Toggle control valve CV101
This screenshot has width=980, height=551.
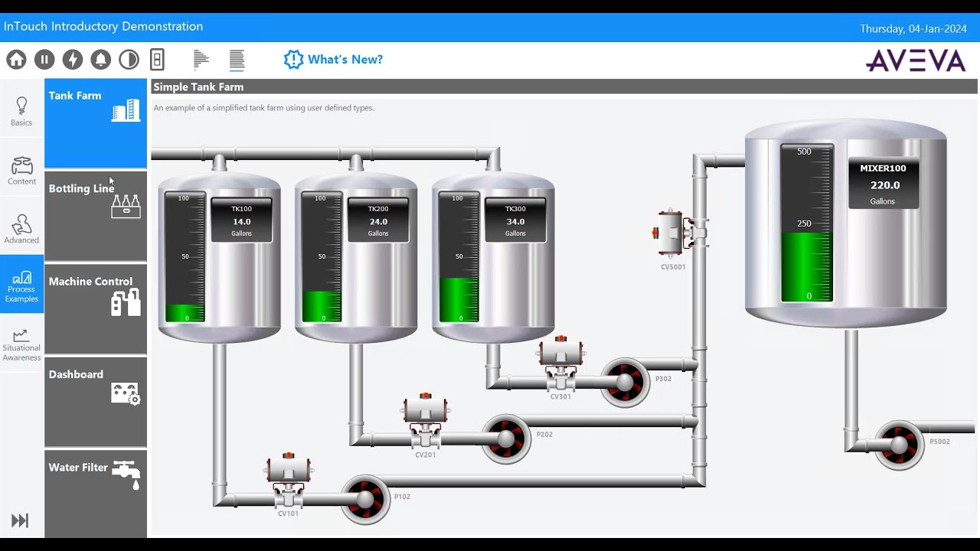click(289, 480)
